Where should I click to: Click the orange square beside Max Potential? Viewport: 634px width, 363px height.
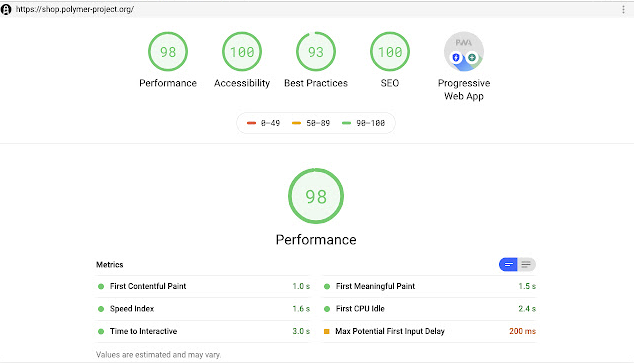[327, 331]
